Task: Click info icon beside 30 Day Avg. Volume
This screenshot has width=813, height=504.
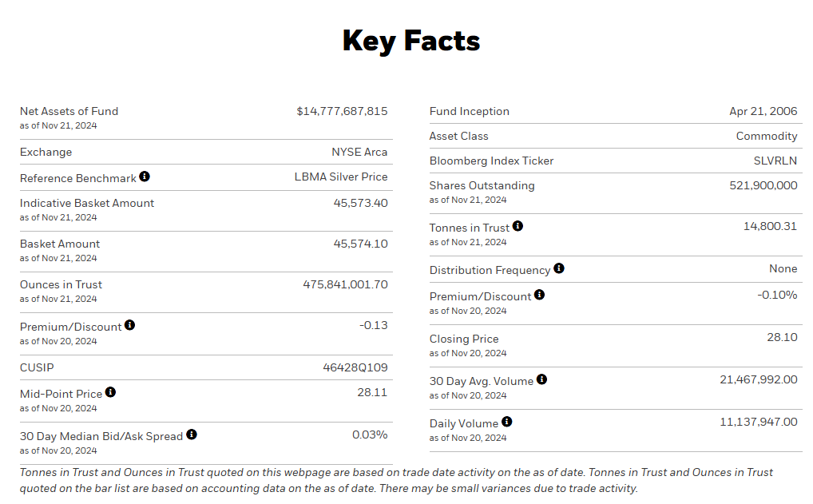Action: [x=542, y=379]
